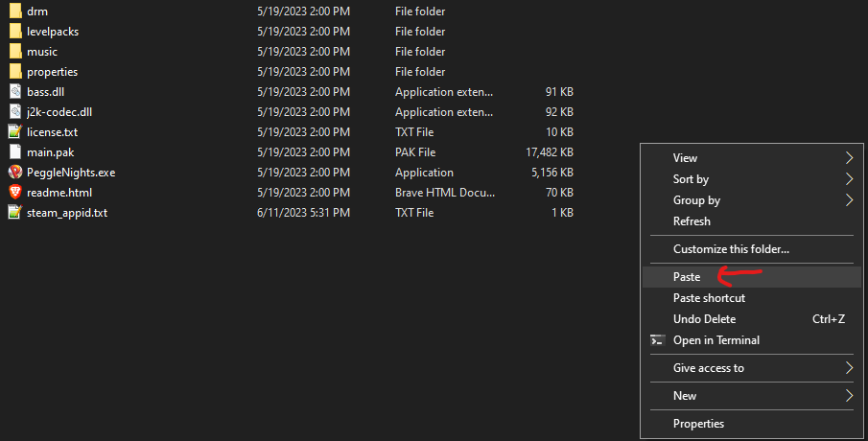Click the bass.dll file icon
This screenshot has height=441, width=868.
(x=15, y=92)
